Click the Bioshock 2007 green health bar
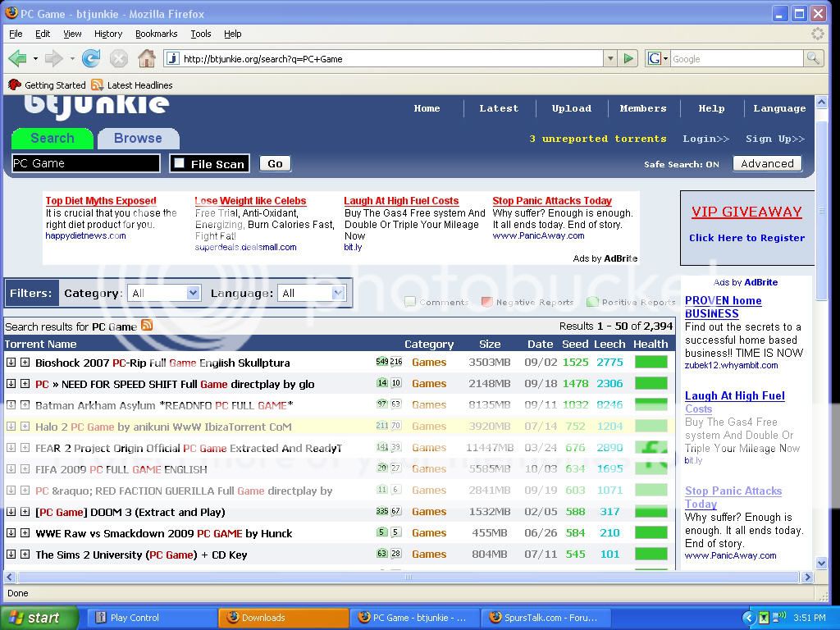Screen dimensions: 840x630 pos(651,362)
